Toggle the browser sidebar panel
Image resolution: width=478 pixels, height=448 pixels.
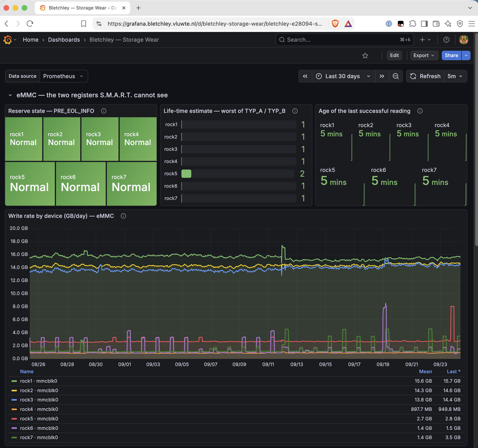424,23
